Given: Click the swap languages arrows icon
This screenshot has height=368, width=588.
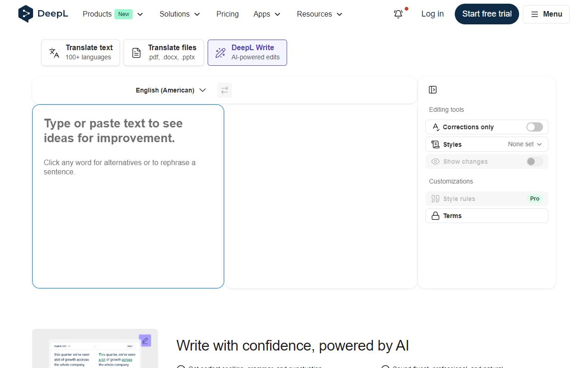Looking at the screenshot, I should click(x=225, y=90).
